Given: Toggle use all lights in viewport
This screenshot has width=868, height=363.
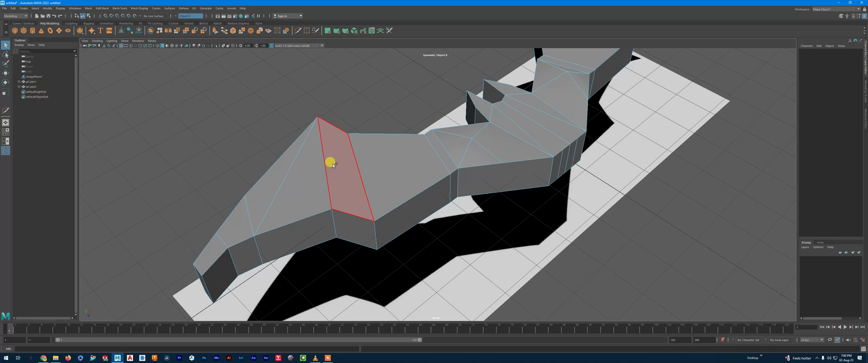Looking at the screenshot, I should tap(182, 46).
